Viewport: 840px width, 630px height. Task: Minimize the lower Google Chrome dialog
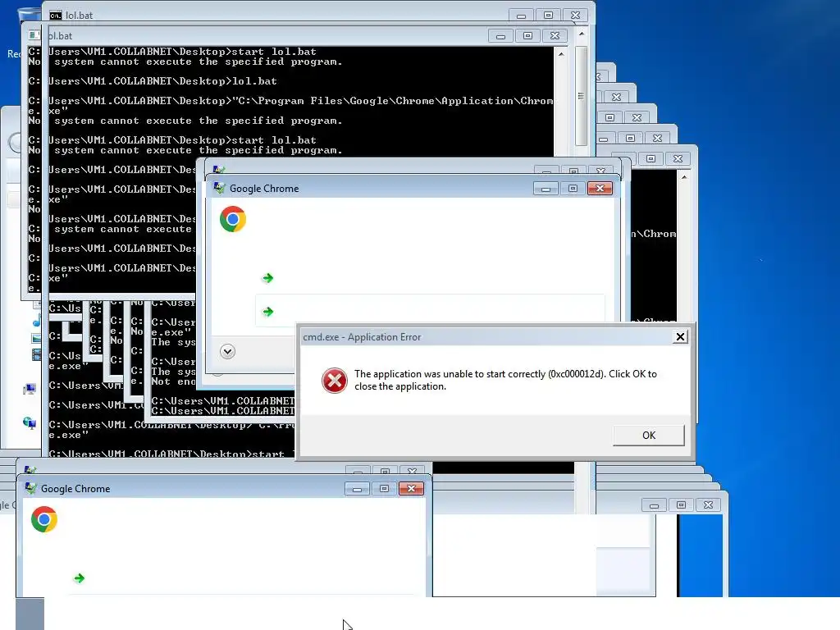[x=357, y=489]
